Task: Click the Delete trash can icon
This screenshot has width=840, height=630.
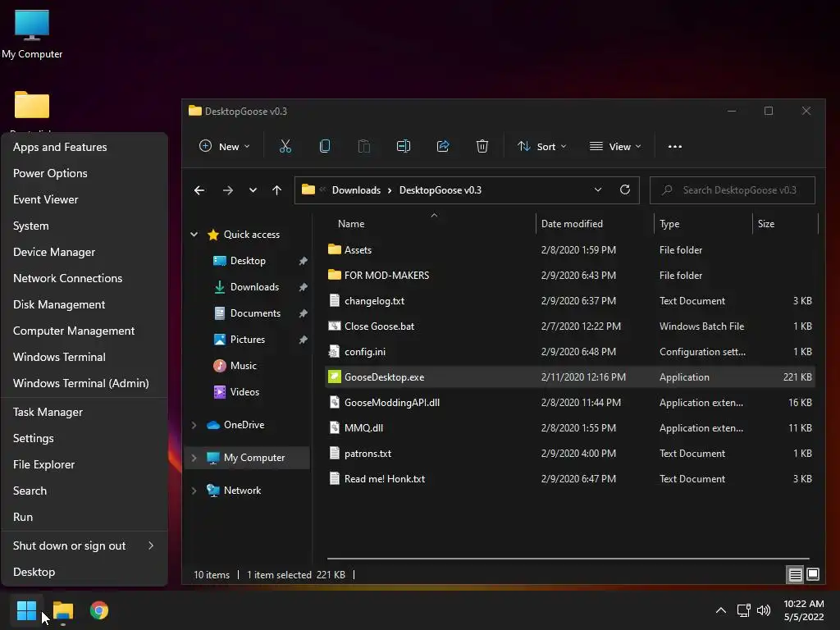Action: 482,146
